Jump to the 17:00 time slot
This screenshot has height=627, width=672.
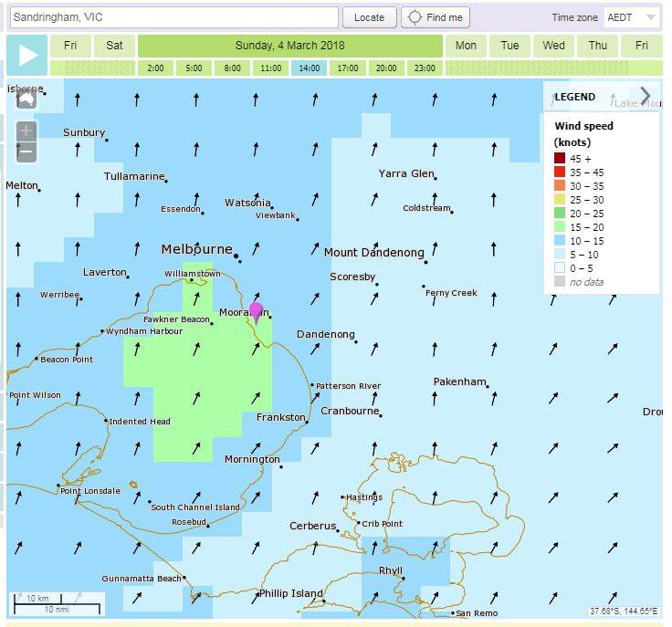point(347,68)
